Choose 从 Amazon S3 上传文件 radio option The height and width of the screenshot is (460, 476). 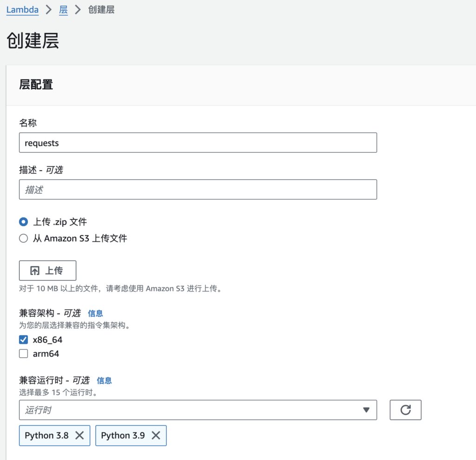24,238
